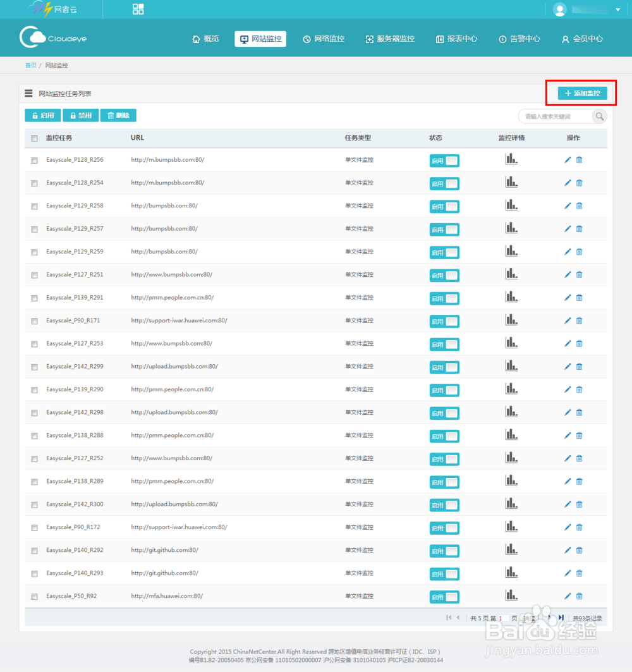632x672 pixels.
Task: Open monitoring chart for Easyscale_P128_R256
Action: click(511, 159)
